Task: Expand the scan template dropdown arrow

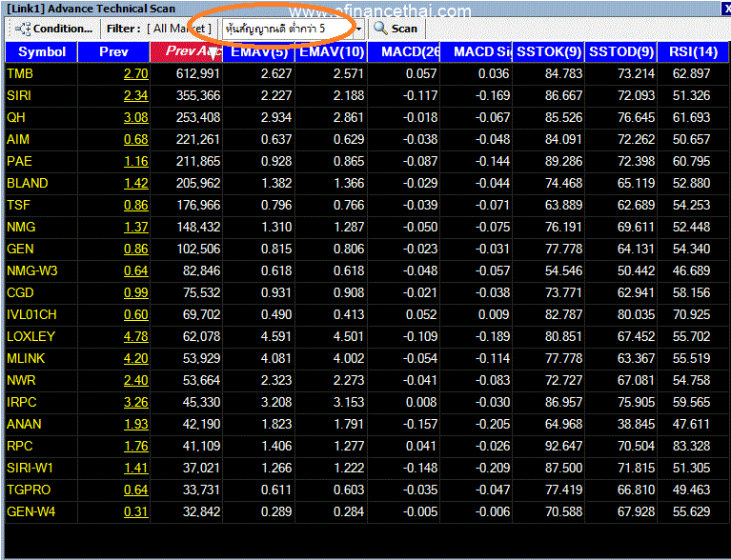Action: (x=358, y=30)
